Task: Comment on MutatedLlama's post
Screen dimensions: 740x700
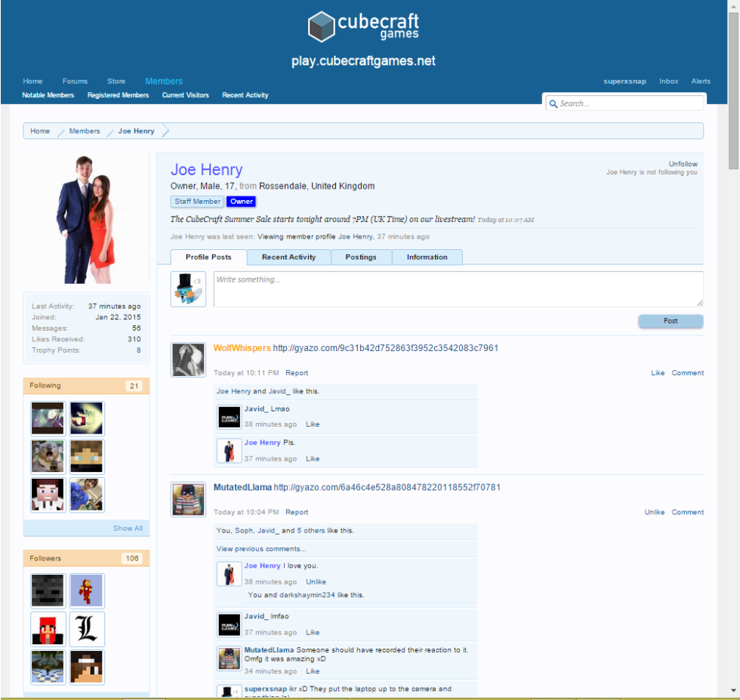Action: click(688, 512)
